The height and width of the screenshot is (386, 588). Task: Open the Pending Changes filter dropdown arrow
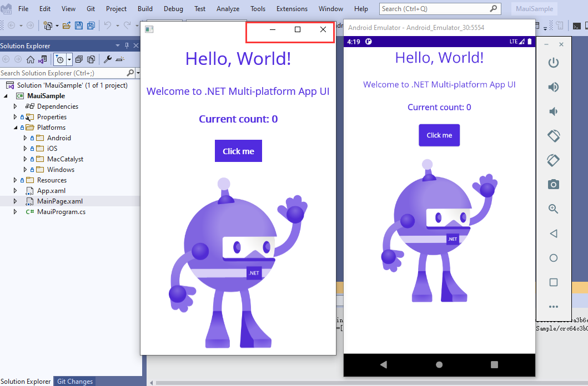[x=69, y=59]
